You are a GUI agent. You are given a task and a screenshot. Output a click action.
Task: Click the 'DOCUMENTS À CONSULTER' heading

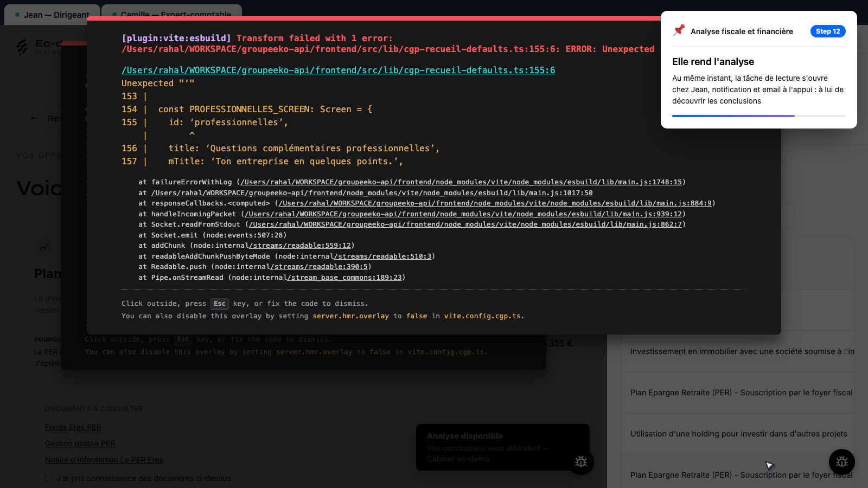(x=94, y=409)
